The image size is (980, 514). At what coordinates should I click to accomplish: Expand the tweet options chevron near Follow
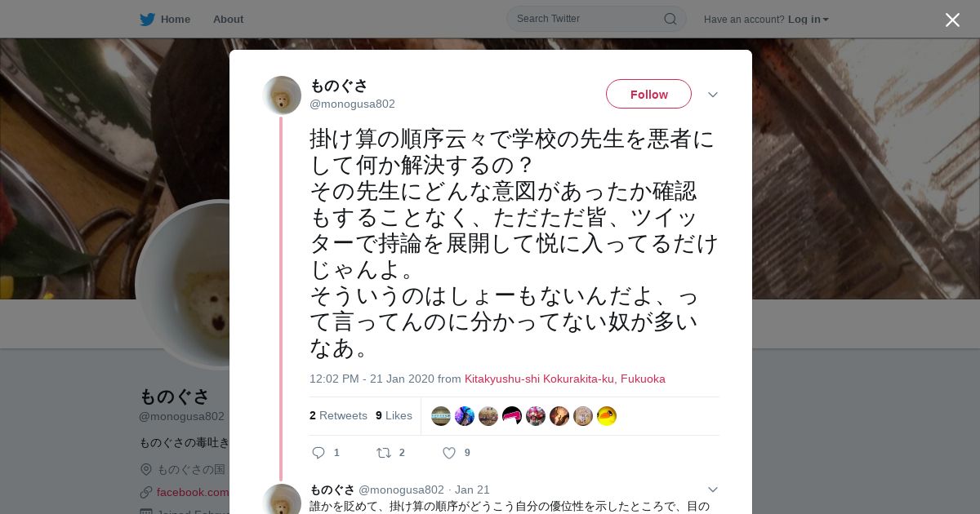712,95
